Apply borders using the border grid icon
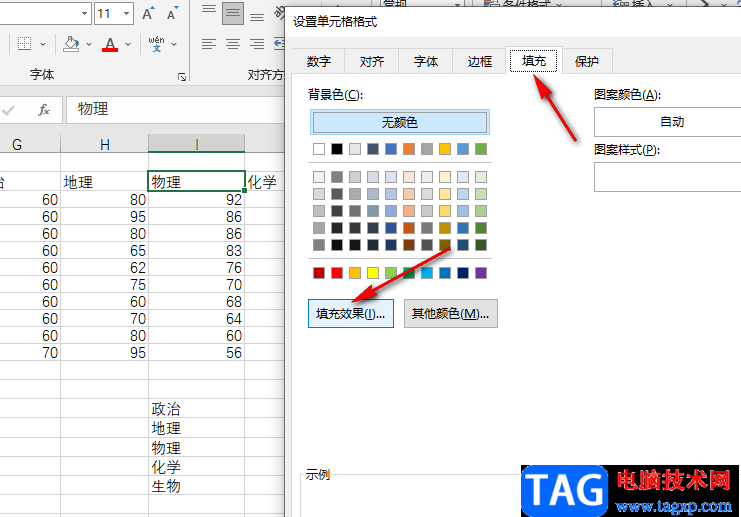This screenshot has width=741, height=517. [x=25, y=44]
